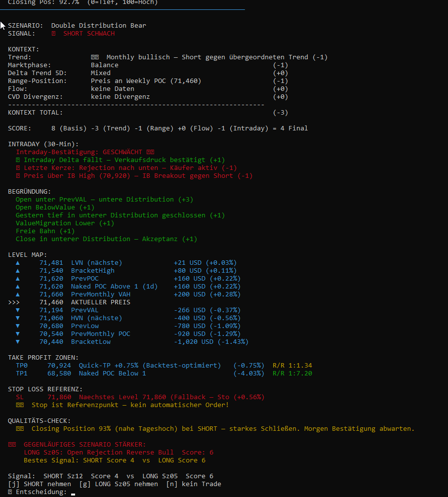
Task: Click the warning symbol before 'Closing Position 93%'
Action: click(x=20, y=429)
